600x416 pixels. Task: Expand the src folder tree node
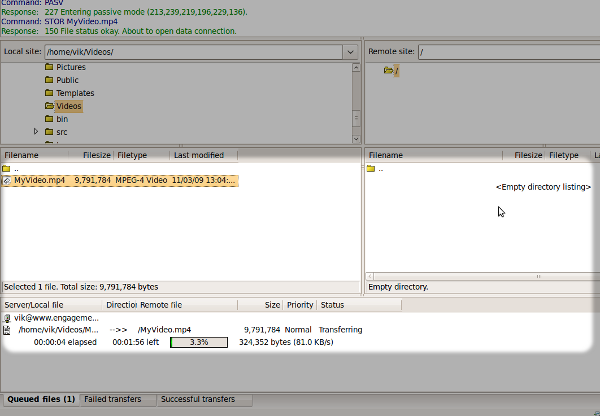36,132
